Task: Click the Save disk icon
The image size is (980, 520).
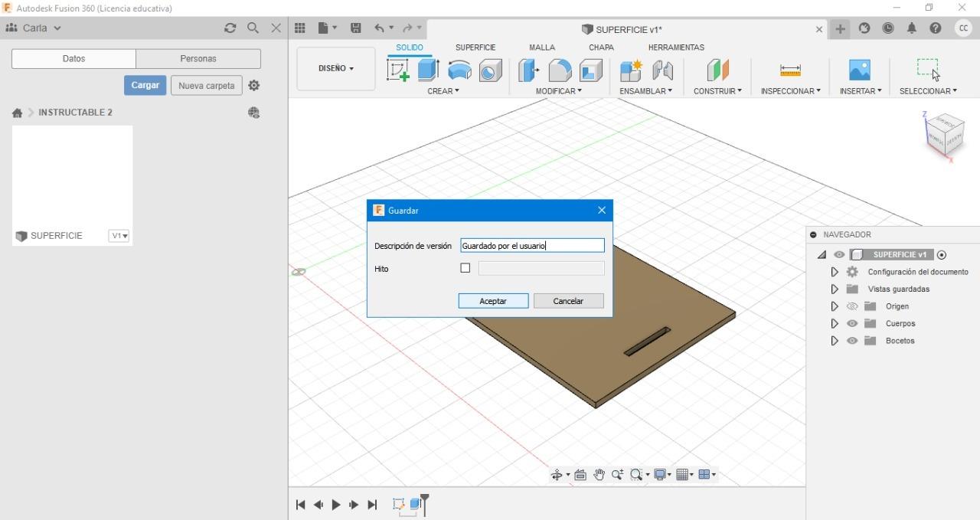Action: (x=356, y=28)
